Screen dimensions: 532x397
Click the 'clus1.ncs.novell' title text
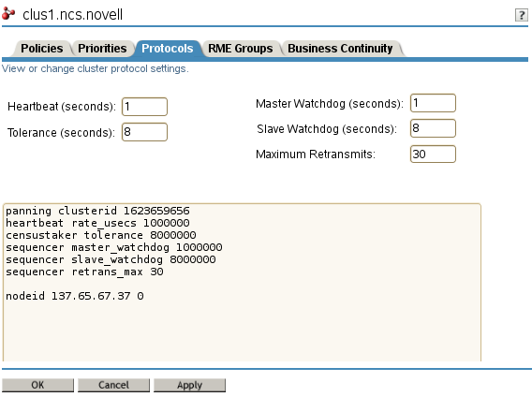[x=73, y=15]
